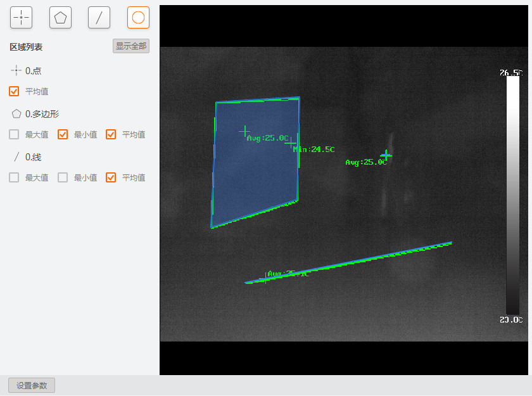
Task: Click the blue point crosshair on thermal image
Action: point(386,155)
